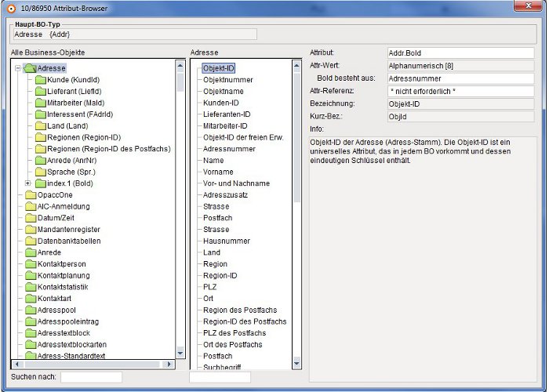Click the Adresstextblockarten folder icon
The image size is (549, 392).
(x=31, y=345)
